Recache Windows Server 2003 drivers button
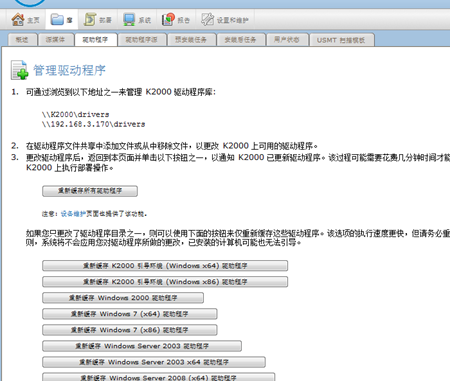The height and width of the screenshot is (381, 450). 142,346
